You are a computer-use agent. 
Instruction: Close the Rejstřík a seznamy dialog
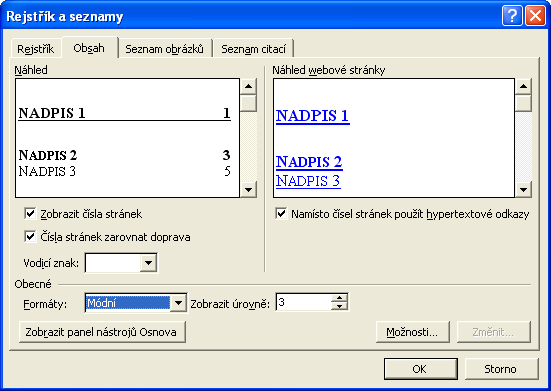pos(535,16)
